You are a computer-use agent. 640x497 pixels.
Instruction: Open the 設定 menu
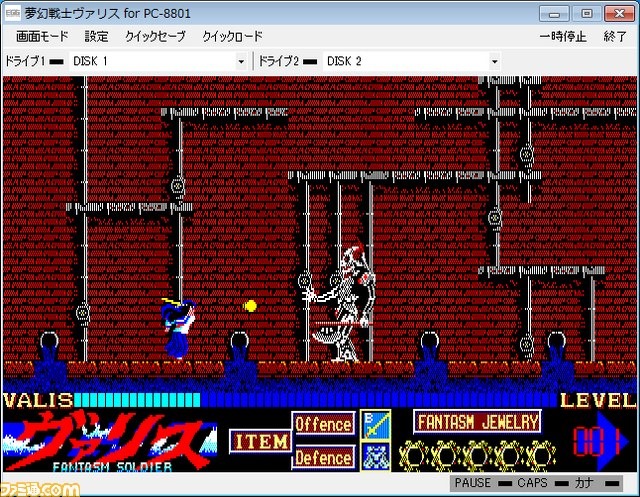97,37
